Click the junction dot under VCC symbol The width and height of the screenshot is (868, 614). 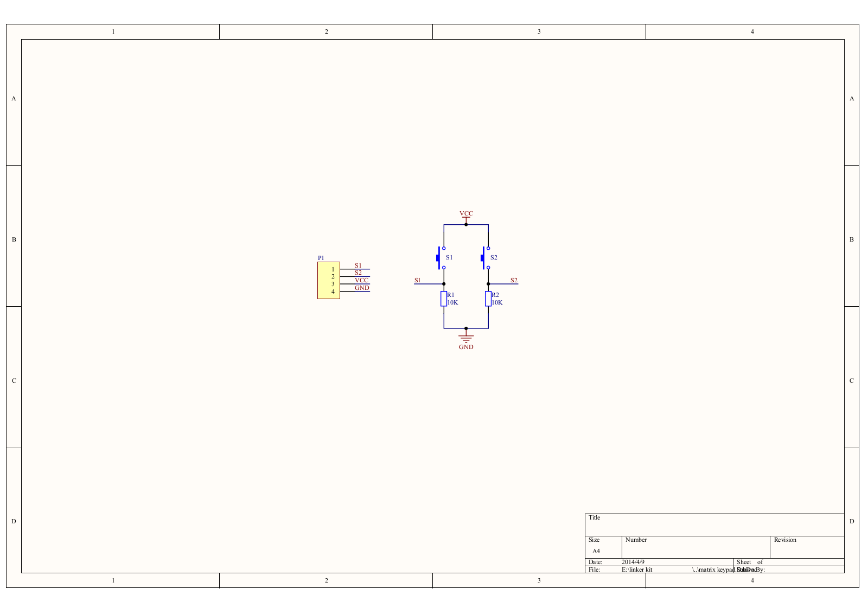pos(466,224)
